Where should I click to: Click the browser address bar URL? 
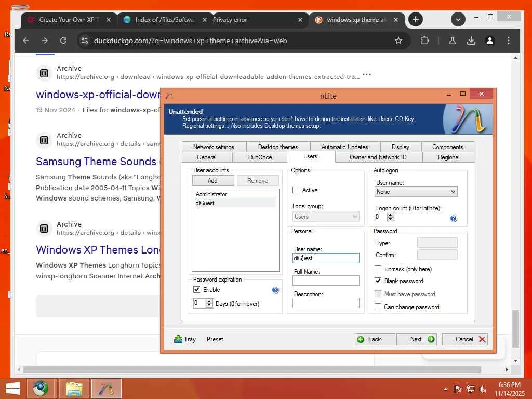pos(190,41)
